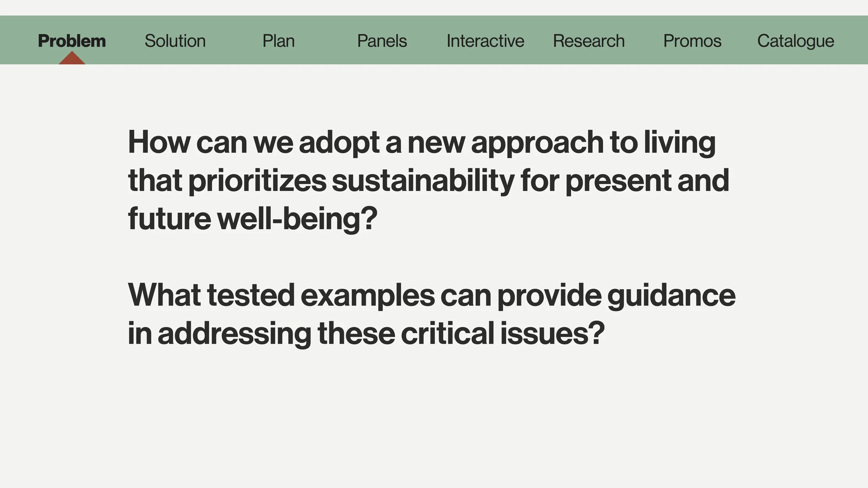Go to the Plan section
This screenshot has height=488, width=868.
coord(278,41)
